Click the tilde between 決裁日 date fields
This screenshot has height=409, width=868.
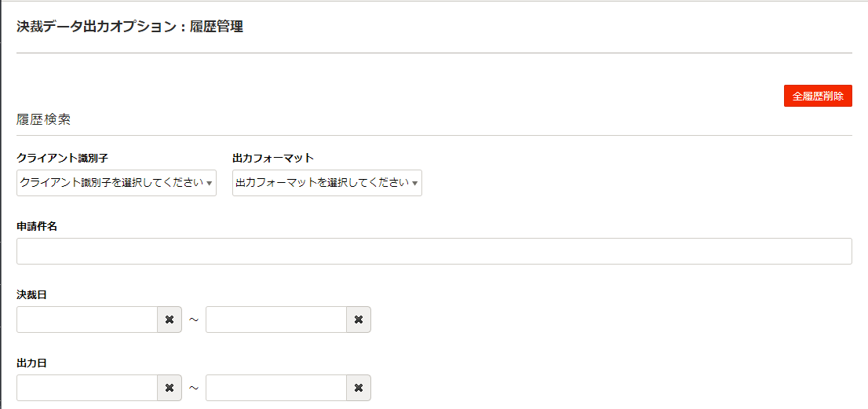(x=194, y=320)
